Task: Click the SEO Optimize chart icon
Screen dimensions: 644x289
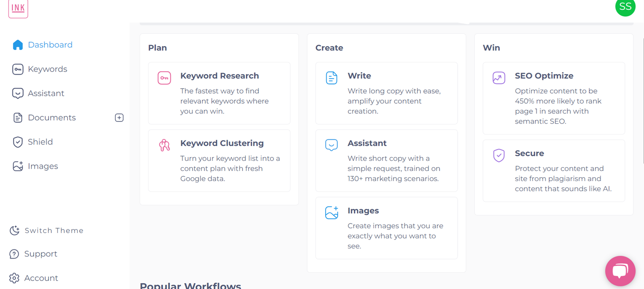Action: [499, 78]
